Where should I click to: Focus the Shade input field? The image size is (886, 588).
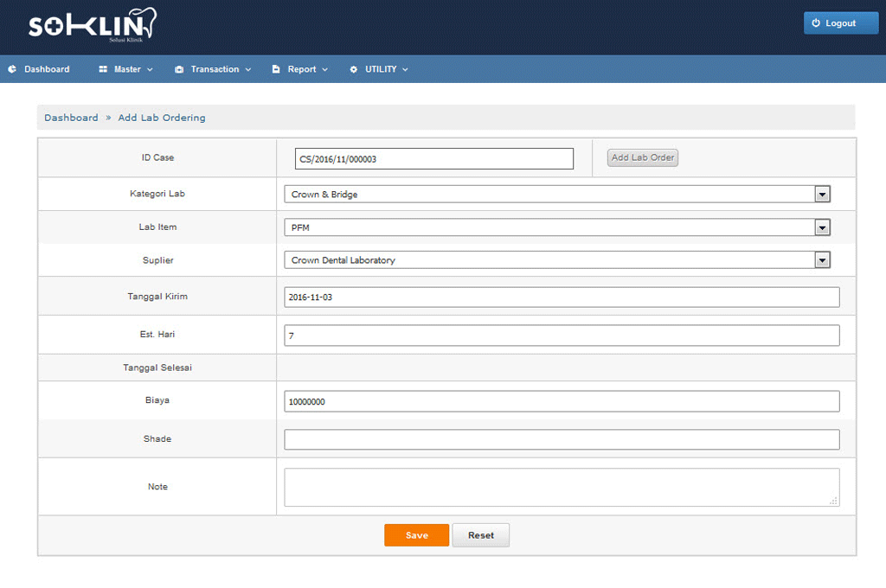coord(562,439)
